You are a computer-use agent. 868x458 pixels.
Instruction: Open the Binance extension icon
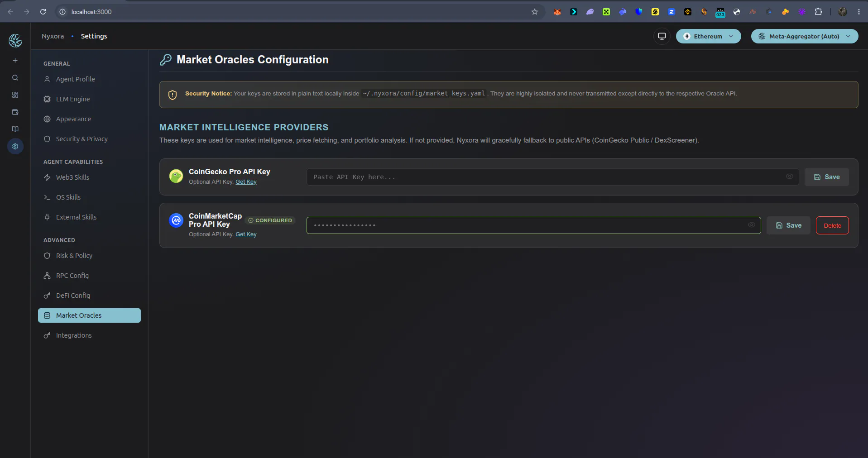click(x=688, y=12)
